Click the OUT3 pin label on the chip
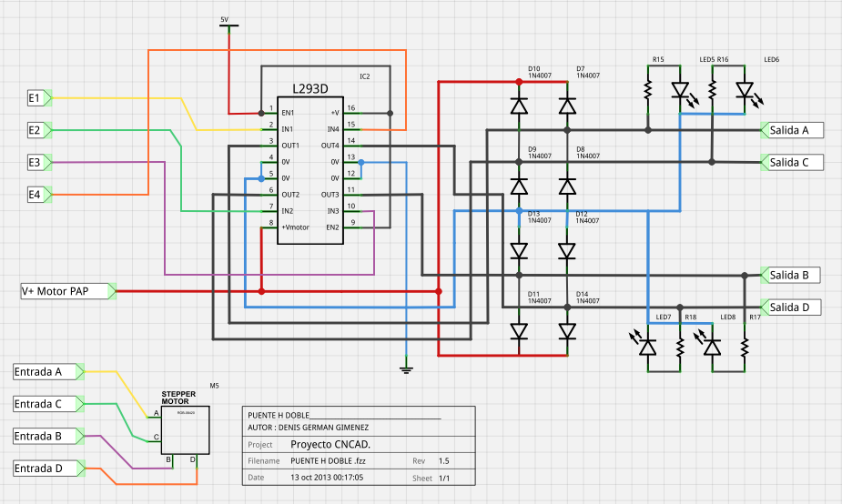Image resolution: width=842 pixels, height=504 pixels. pos(330,195)
